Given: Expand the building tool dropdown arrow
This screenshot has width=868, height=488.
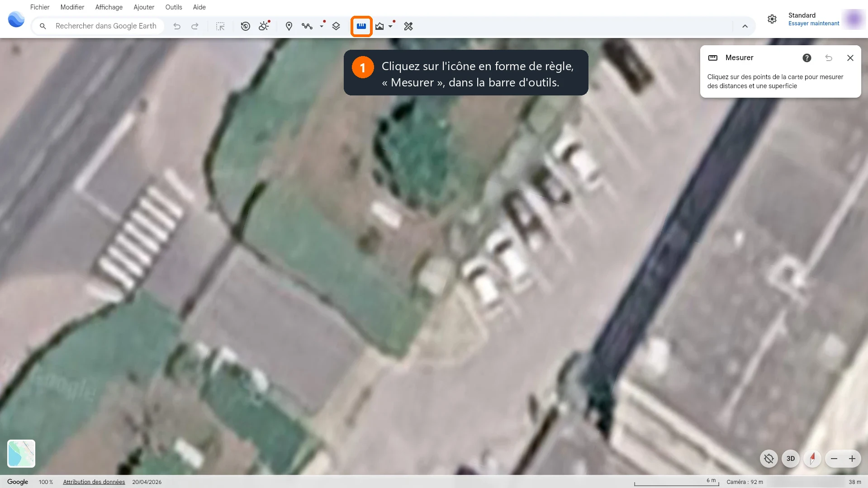Looking at the screenshot, I should point(390,26).
